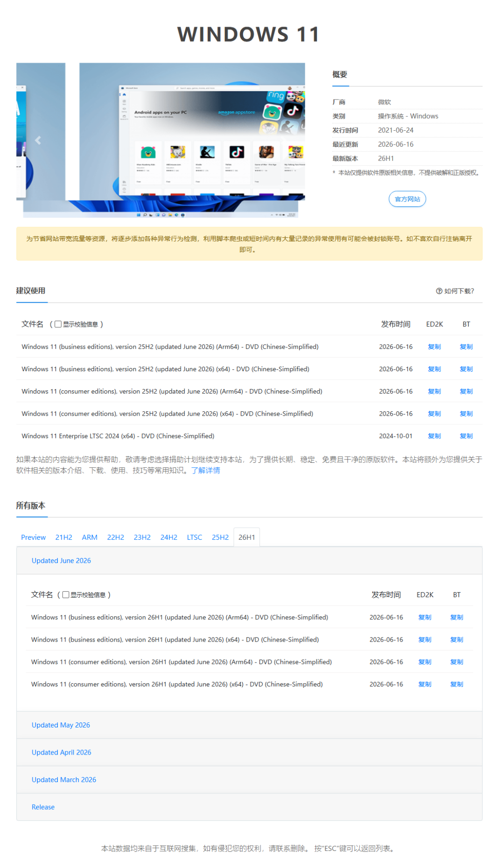Switch to the ARM tab

[90, 537]
